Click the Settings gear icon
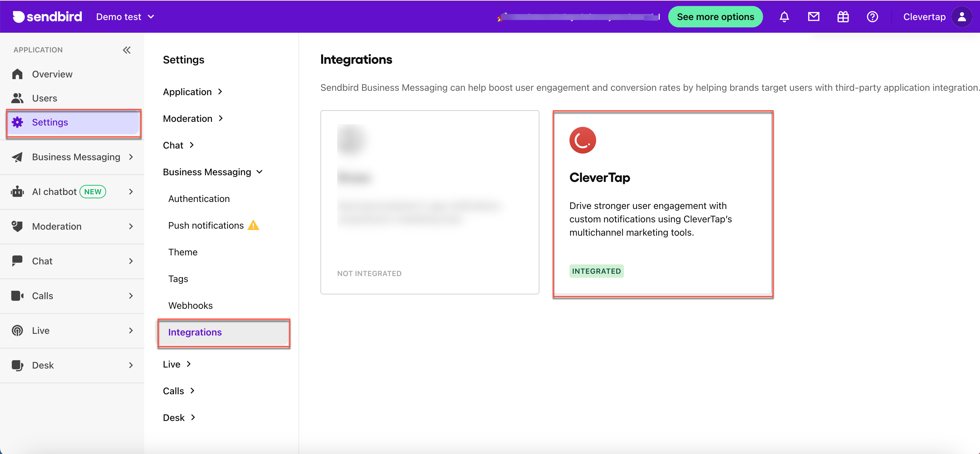This screenshot has height=454, width=980. [17, 122]
